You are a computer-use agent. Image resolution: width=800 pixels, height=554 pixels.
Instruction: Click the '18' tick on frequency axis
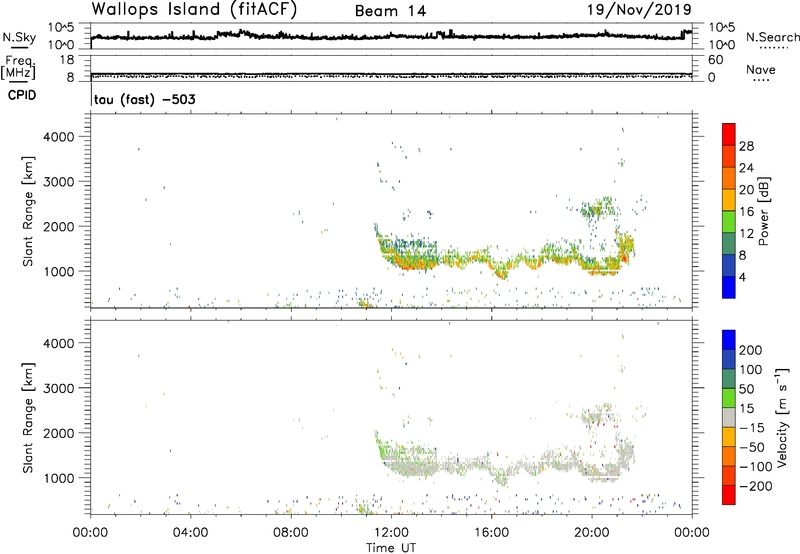click(x=66, y=60)
